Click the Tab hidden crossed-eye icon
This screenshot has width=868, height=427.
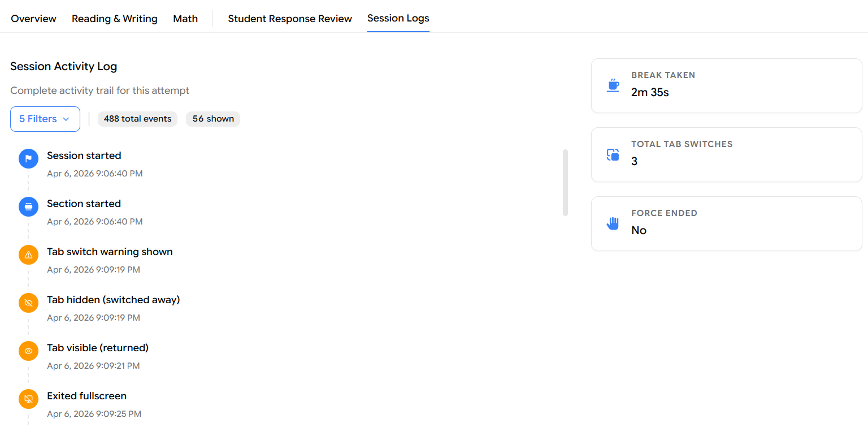click(x=28, y=303)
